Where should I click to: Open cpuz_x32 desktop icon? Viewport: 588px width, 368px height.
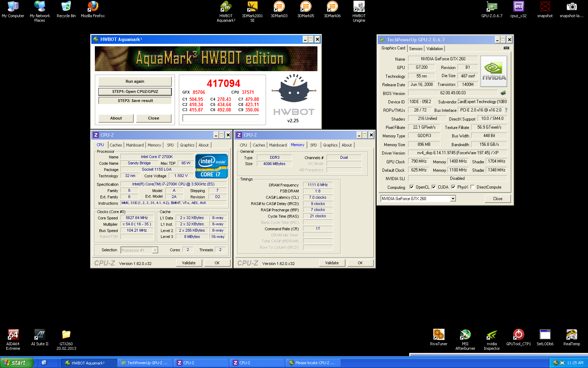point(518,9)
